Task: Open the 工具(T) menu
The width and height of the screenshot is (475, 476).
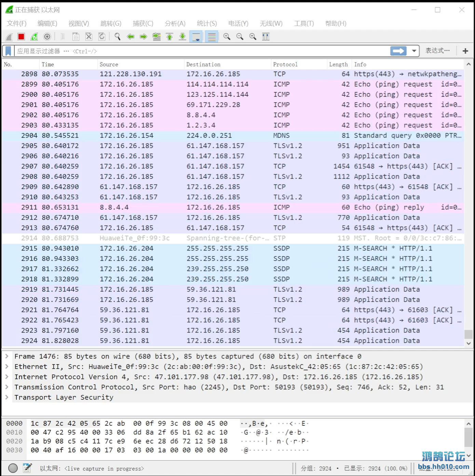Action: pos(304,23)
